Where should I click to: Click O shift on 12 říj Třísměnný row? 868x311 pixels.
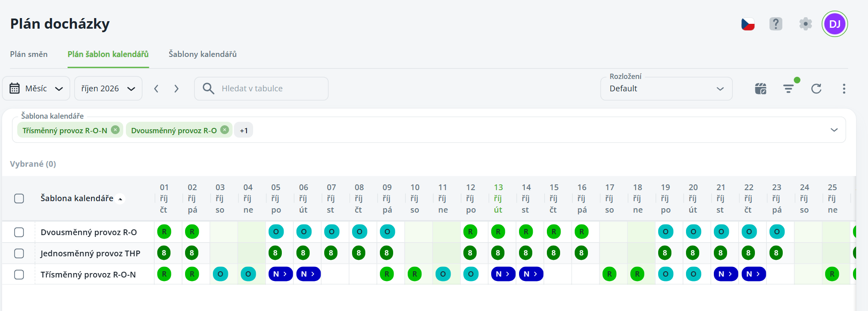click(x=470, y=274)
